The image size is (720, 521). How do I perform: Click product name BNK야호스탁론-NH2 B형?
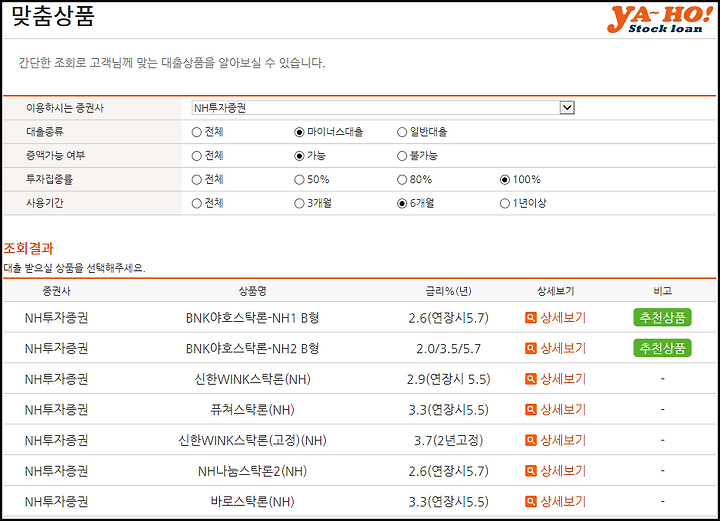(x=252, y=348)
